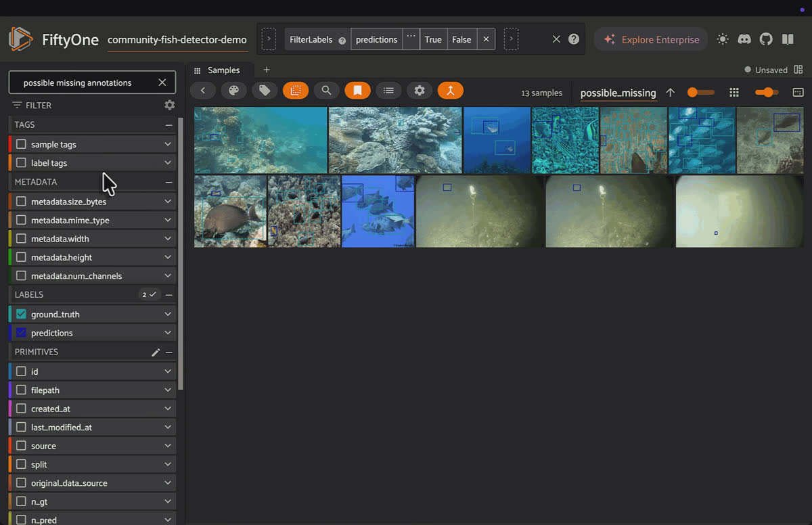Click the False stage parameter
The image size is (812, 525).
(x=461, y=39)
